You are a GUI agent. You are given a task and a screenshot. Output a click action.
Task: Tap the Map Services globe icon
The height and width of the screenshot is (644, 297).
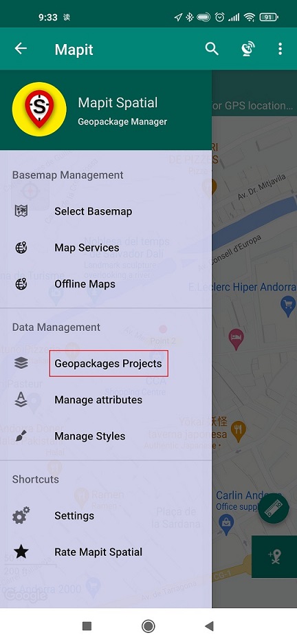pyautogui.click(x=21, y=248)
